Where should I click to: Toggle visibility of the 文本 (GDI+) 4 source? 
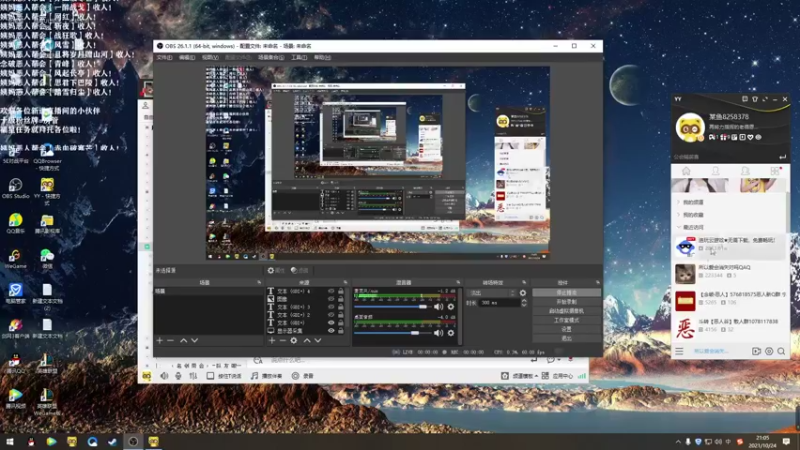coord(331,291)
